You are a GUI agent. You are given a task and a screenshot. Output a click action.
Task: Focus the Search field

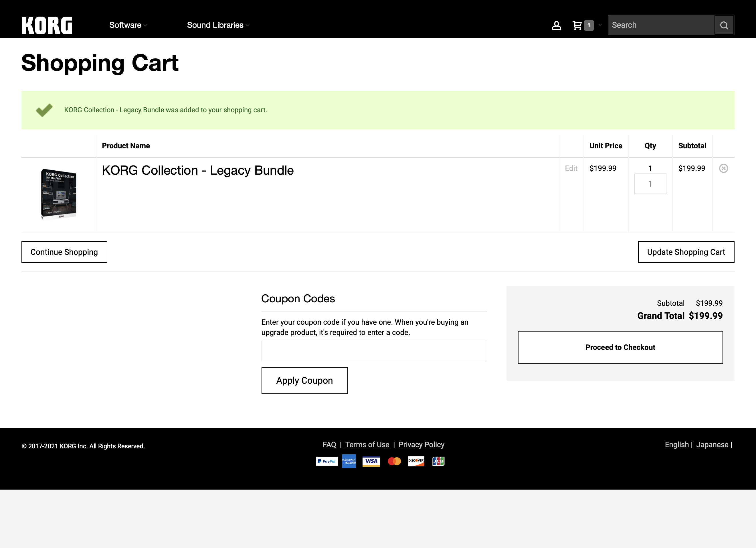[x=661, y=25]
